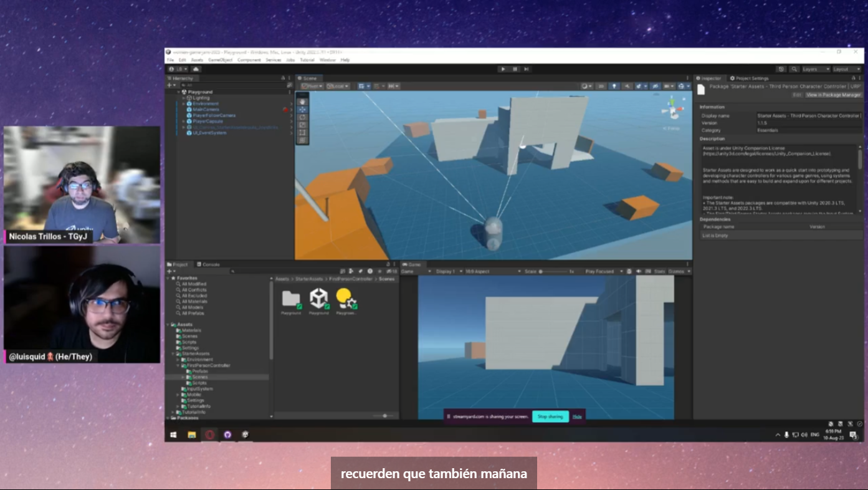Image resolution: width=868 pixels, height=490 pixels.
Task: Select the Hand tool in Scene overlay
Action: tap(302, 102)
